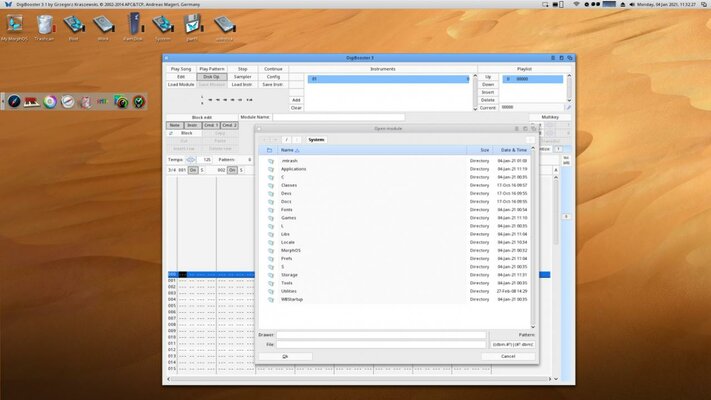The width and height of the screenshot is (711, 400).
Task: Click the Load Instr. button
Action: (x=243, y=85)
